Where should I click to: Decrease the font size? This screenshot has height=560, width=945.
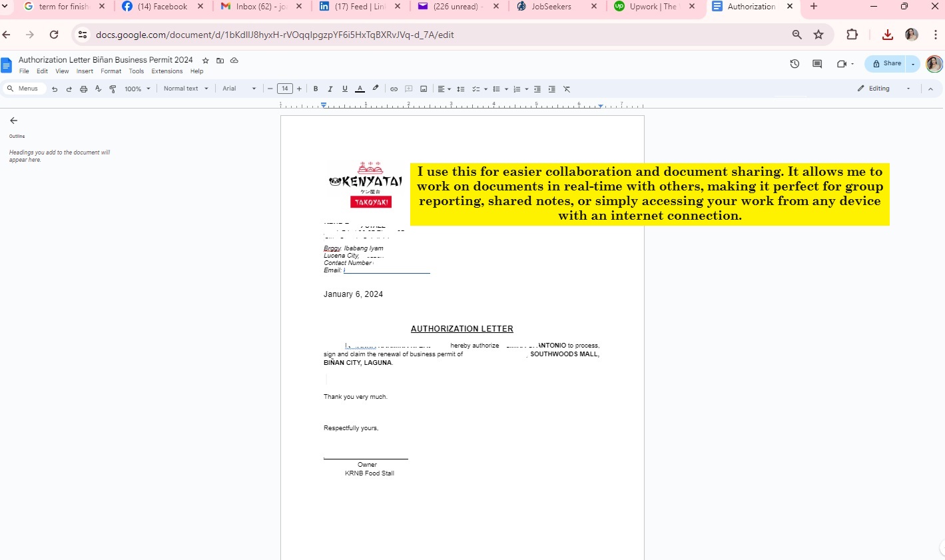270,89
